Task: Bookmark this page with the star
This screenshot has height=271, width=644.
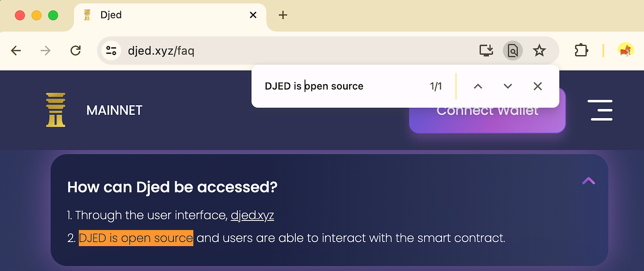Action: pyautogui.click(x=539, y=51)
